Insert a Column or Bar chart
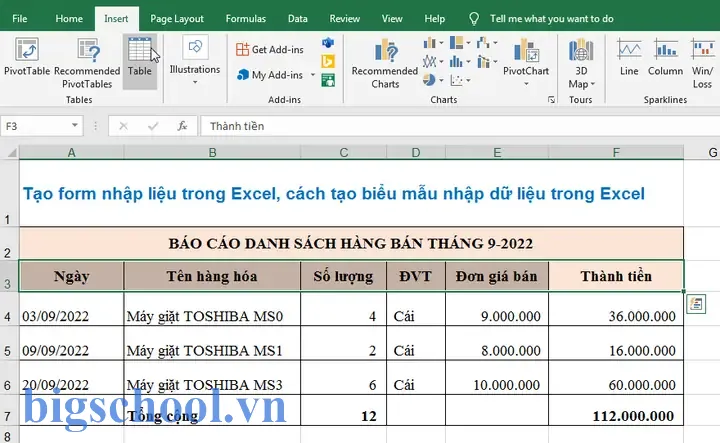This screenshot has height=443, width=720. 430,43
